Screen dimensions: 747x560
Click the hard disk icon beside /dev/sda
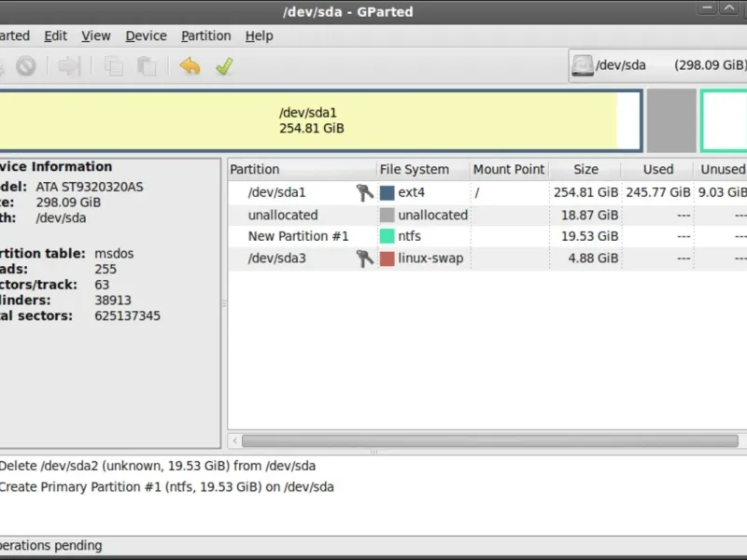click(582, 65)
